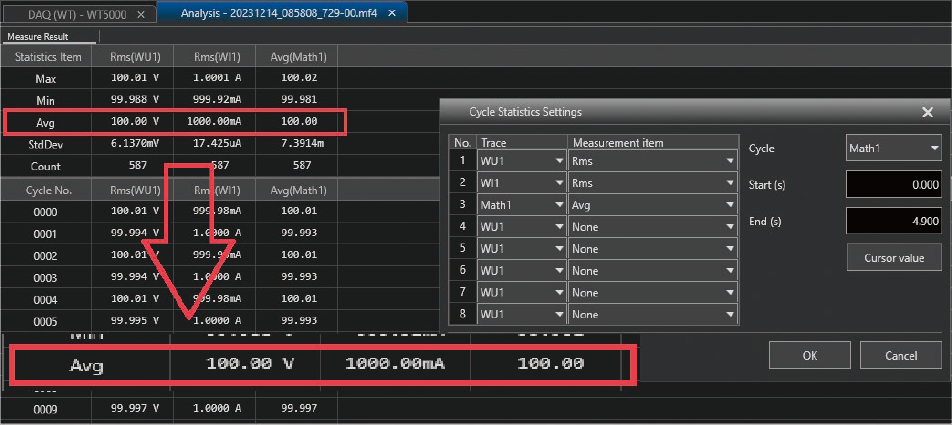Close the Cycle Statistics Settings dialog
Viewport: 952px width, 425px height.
coord(927,112)
